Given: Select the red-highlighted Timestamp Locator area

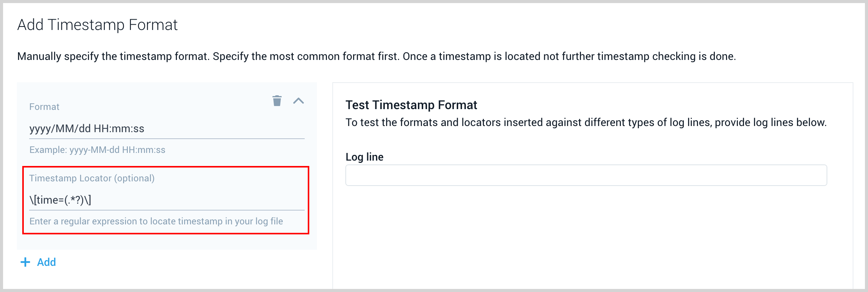Looking at the screenshot, I should click(x=165, y=200).
